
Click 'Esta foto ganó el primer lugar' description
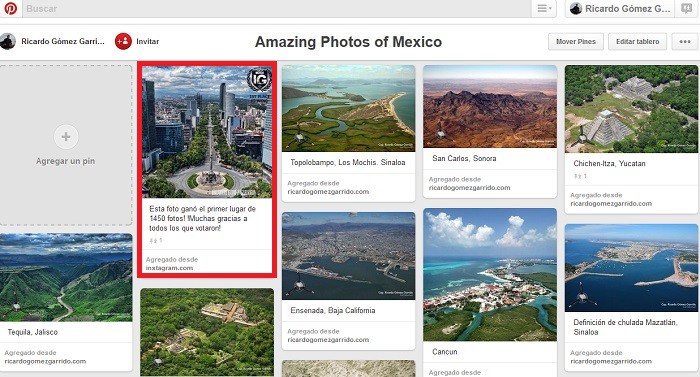(x=203, y=218)
